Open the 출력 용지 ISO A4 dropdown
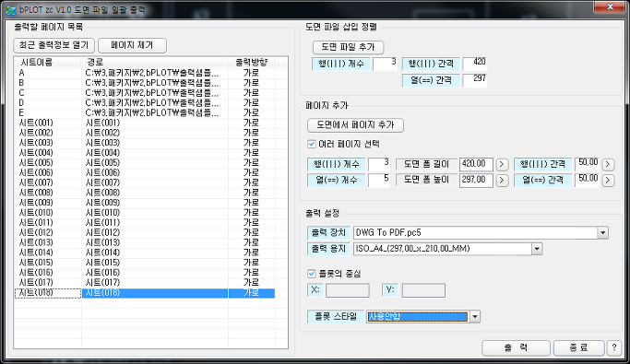This screenshot has width=630, height=364. 537,249
